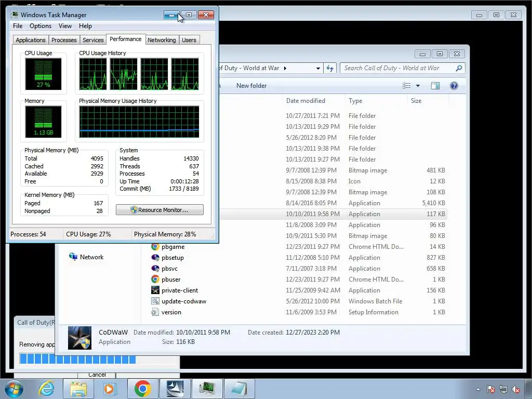Open the Users tab
Viewport: 532px width, 399px height.
189,40
